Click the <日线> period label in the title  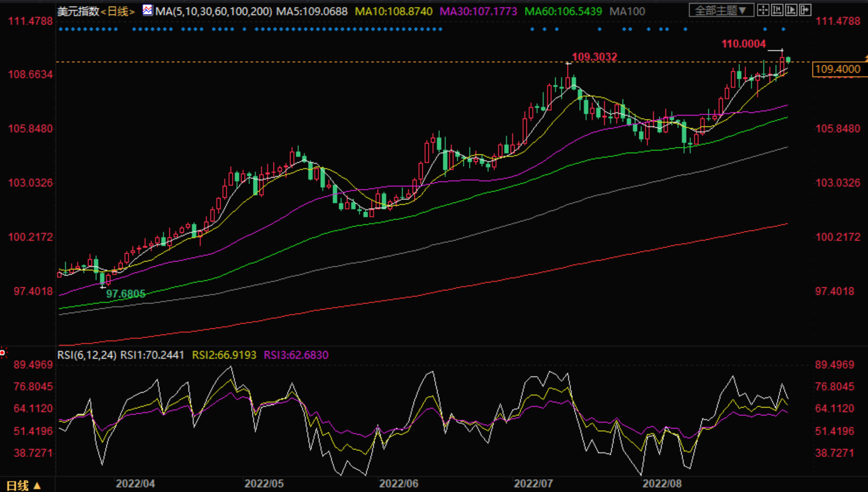[118, 11]
